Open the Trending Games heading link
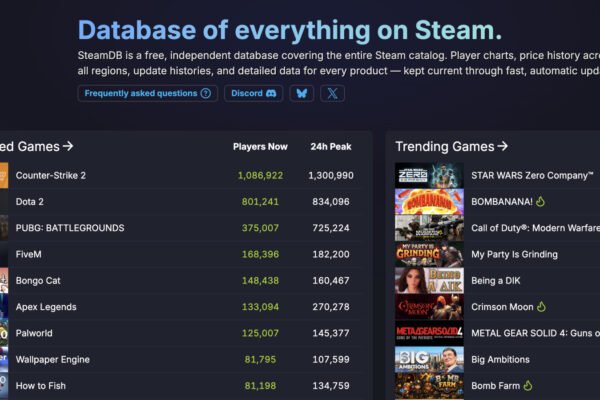 pyautogui.click(x=451, y=146)
